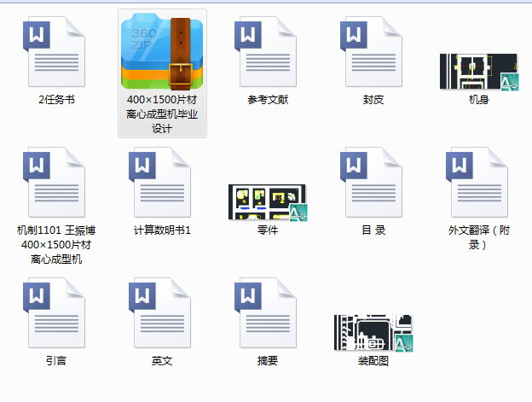Click the 计算数明书1 filename label

162,230
